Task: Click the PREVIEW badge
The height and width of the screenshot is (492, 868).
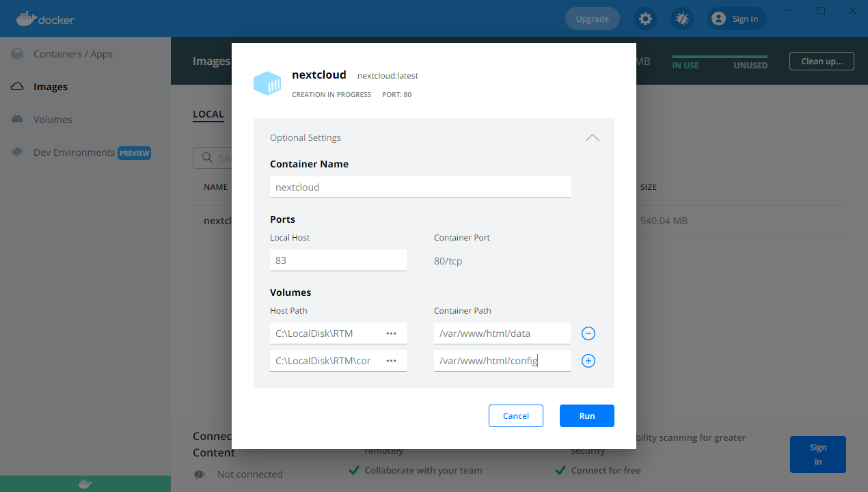Action: point(134,153)
